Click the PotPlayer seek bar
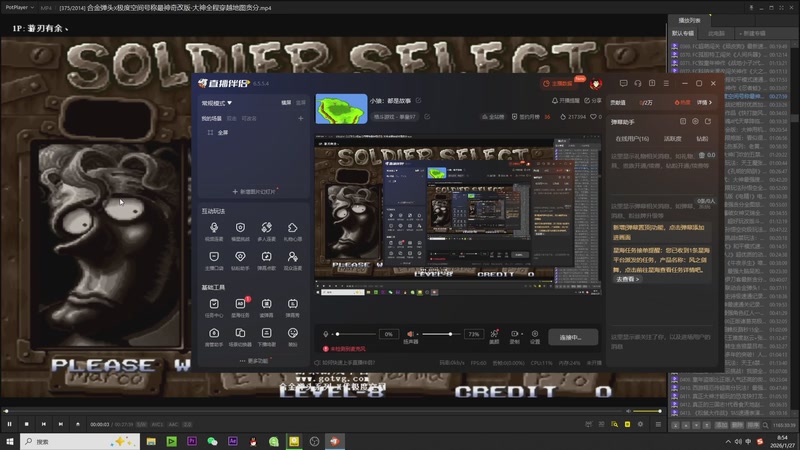The width and height of the screenshot is (800, 450). click(x=313, y=411)
